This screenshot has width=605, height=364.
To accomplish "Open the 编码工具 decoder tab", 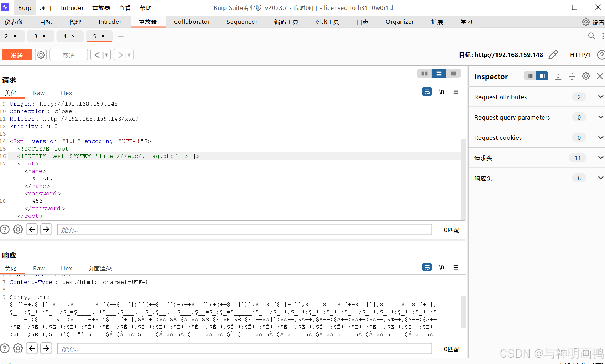I will [286, 22].
